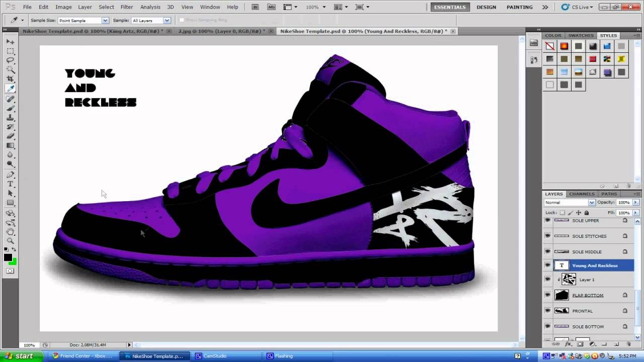The width and height of the screenshot is (644, 362).
Task: Add a layer mask
Action: pos(580,344)
